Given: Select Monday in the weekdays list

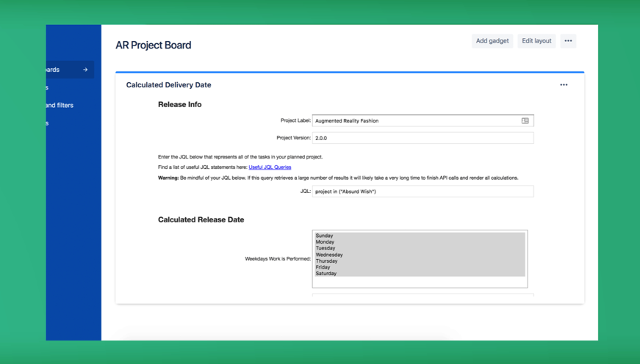Looking at the screenshot, I should click(x=325, y=242).
